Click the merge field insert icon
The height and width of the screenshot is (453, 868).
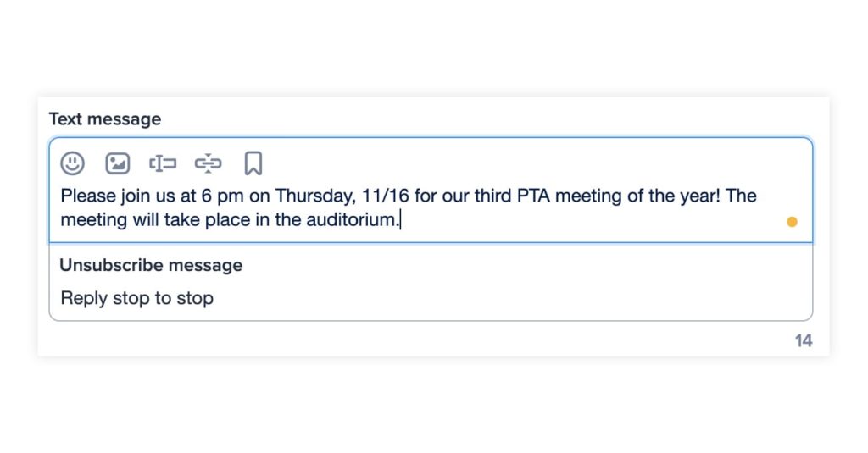[x=163, y=163]
